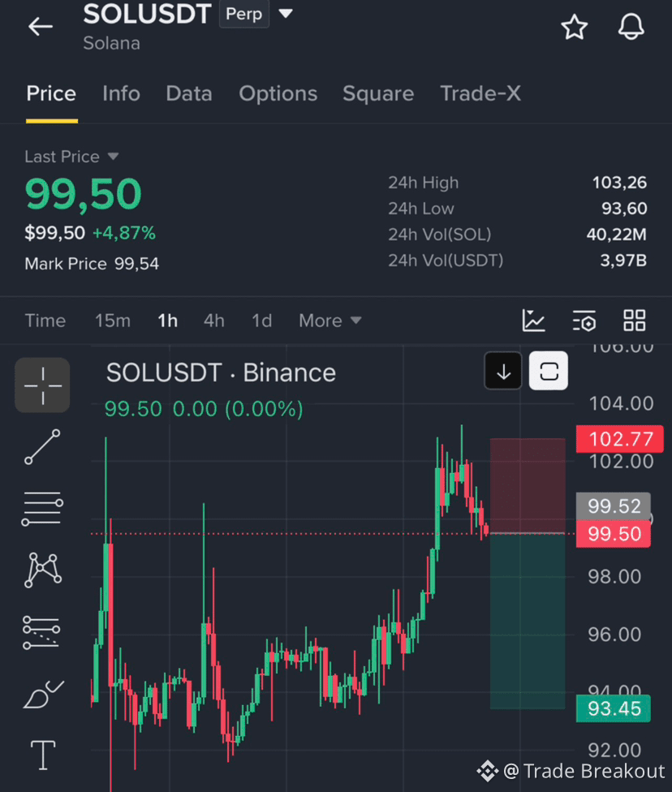Select the position/projection lines tool
This screenshot has height=792, width=672.
[41, 632]
